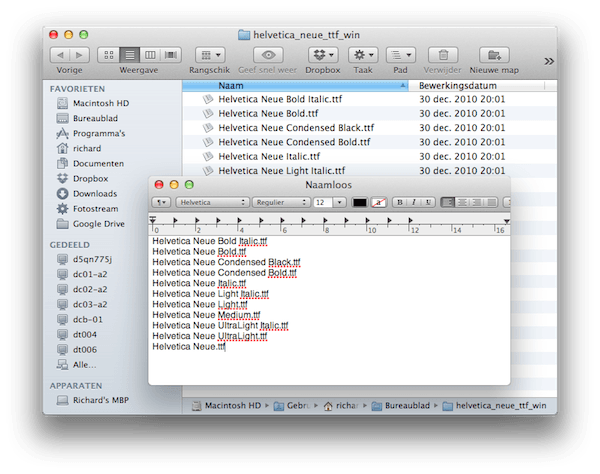Click the font size field showing 12
This screenshot has height=474, width=600.
[323, 202]
